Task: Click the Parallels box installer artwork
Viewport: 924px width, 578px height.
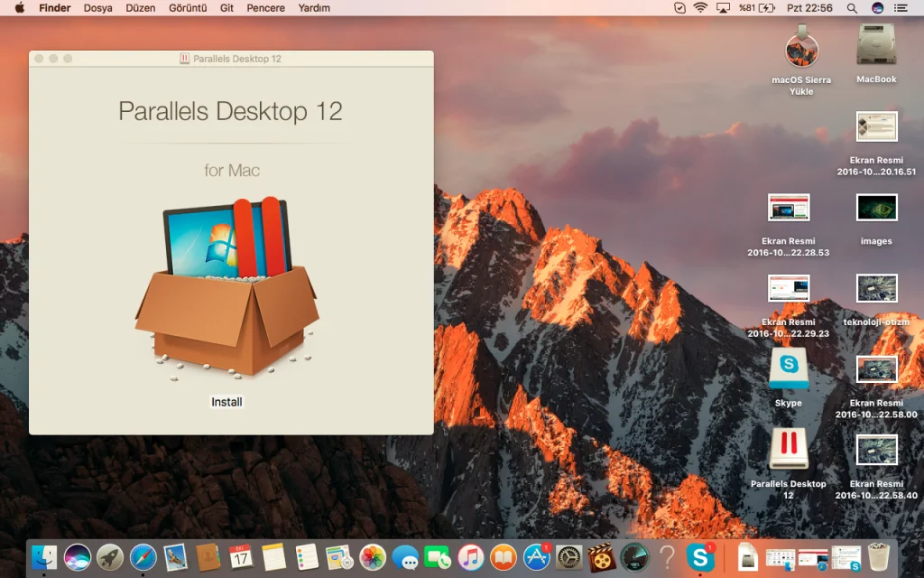Action: [x=227, y=286]
